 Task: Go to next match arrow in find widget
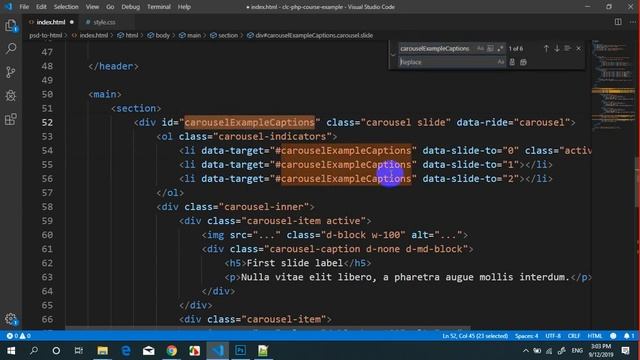[557, 49]
